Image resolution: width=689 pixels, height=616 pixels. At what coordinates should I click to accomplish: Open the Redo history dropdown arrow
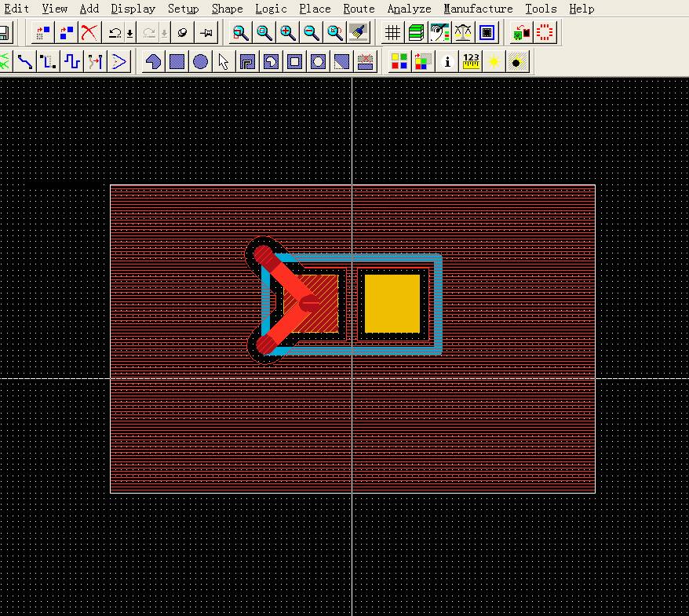[x=164, y=33]
